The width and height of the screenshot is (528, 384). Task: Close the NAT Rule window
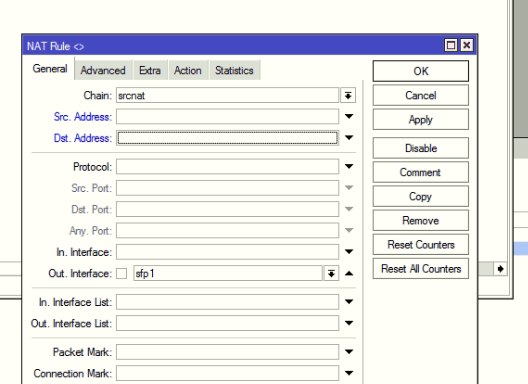467,45
